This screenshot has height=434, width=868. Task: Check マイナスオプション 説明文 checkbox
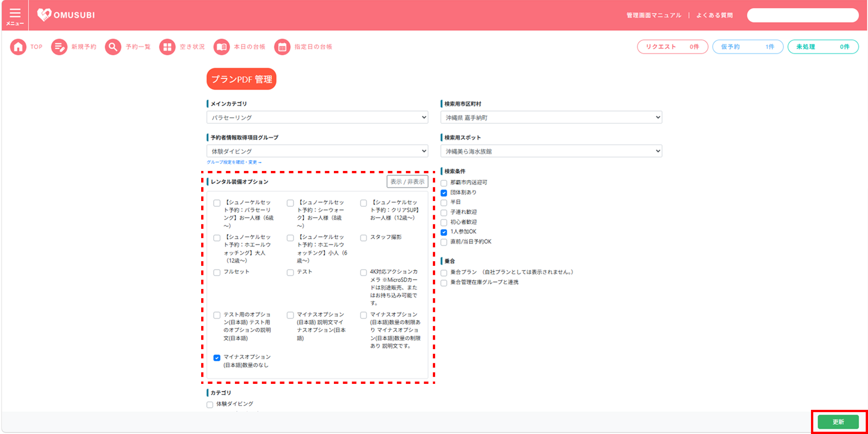(290, 315)
